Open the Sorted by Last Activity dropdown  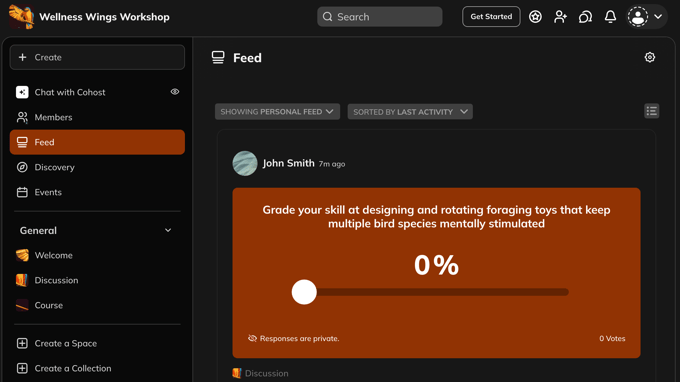[x=410, y=112]
